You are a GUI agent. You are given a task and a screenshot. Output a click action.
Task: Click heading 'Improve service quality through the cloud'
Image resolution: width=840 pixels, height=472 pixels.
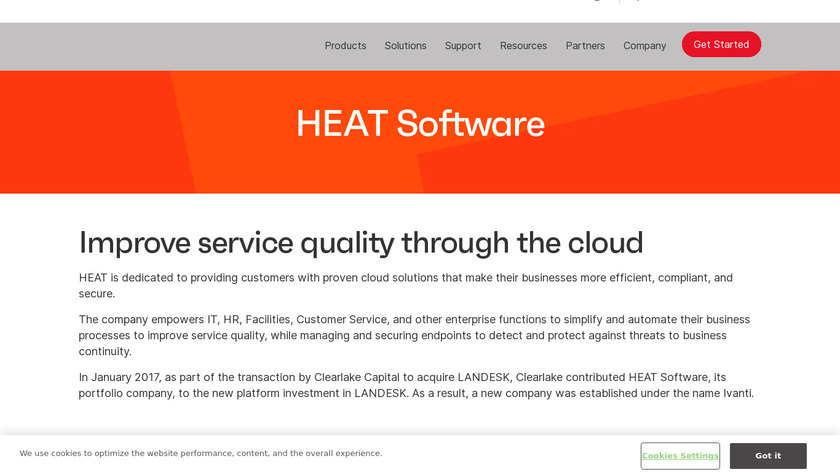coord(361,243)
